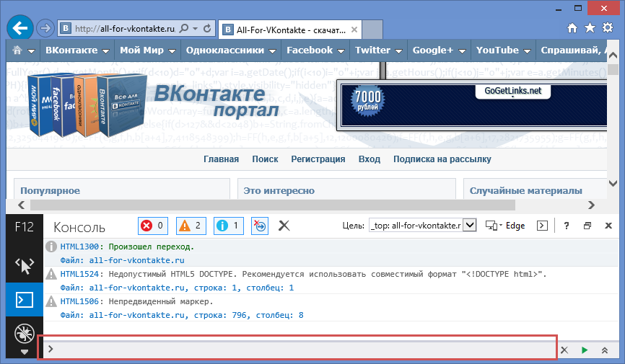Unpin developer tools window icon

[587, 226]
